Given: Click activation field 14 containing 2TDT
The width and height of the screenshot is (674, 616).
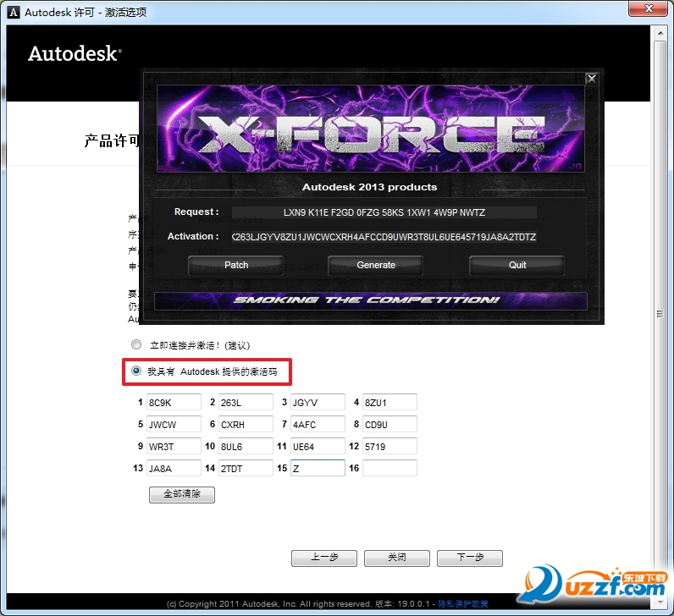Looking at the screenshot, I should (x=246, y=468).
